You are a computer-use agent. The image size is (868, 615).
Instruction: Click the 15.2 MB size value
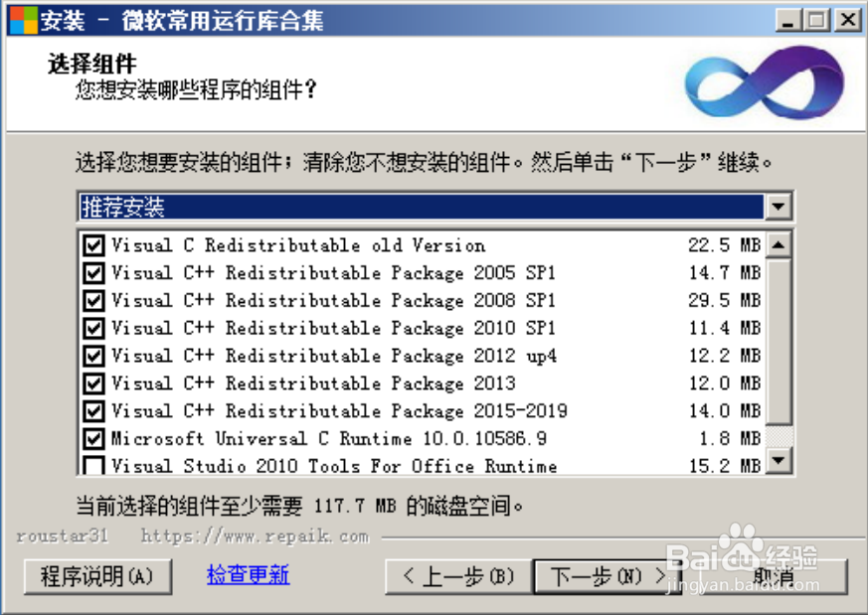tap(725, 466)
